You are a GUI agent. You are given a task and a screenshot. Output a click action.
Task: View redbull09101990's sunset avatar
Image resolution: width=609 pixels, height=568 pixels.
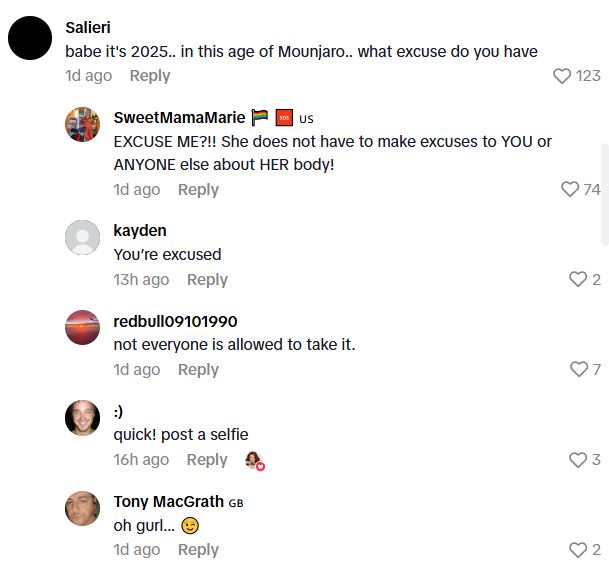[82, 327]
